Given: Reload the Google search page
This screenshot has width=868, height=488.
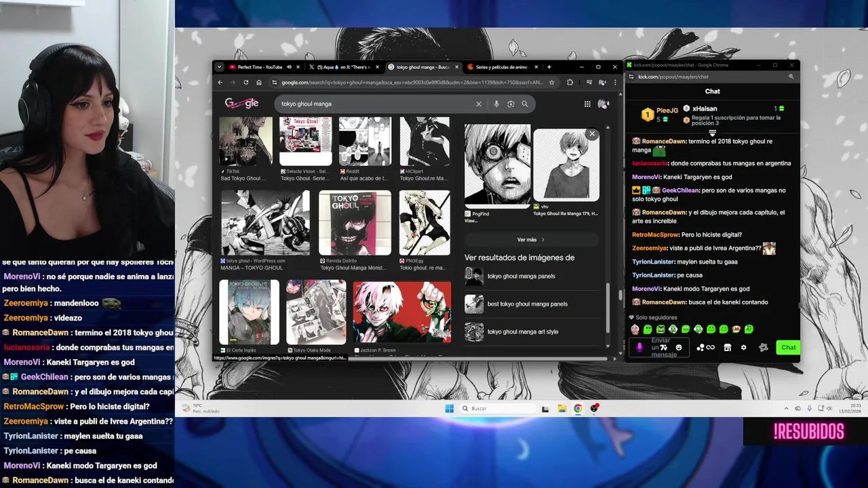Looking at the screenshot, I should click(x=245, y=83).
